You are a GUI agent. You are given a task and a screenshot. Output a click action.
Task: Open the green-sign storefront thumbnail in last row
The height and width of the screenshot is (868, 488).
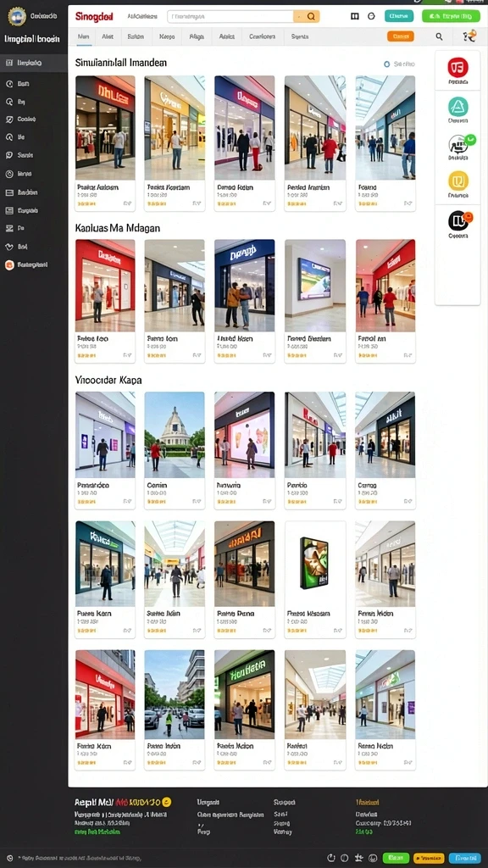pos(245,694)
